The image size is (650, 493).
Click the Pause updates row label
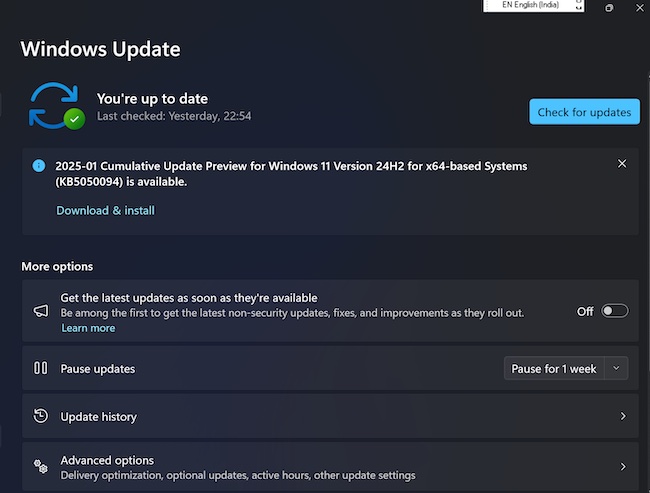click(x=98, y=369)
